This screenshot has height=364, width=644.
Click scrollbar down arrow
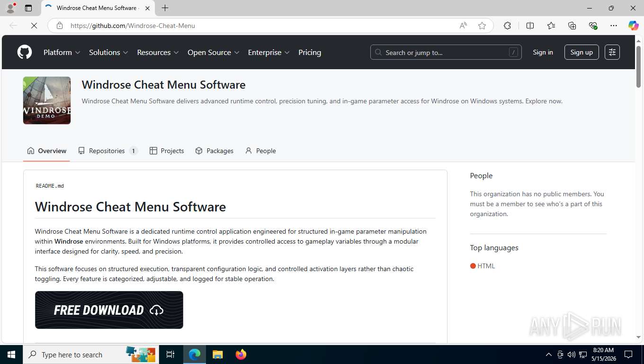coord(638,337)
